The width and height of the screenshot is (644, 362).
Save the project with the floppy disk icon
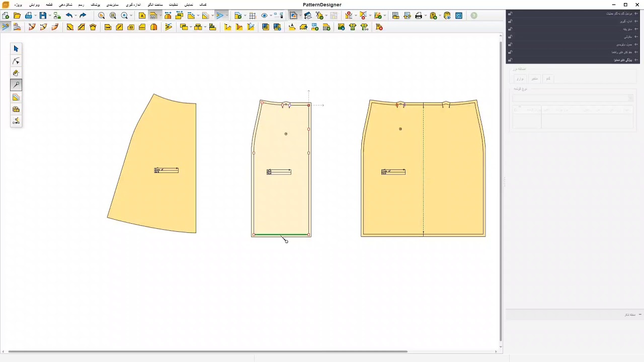click(43, 16)
